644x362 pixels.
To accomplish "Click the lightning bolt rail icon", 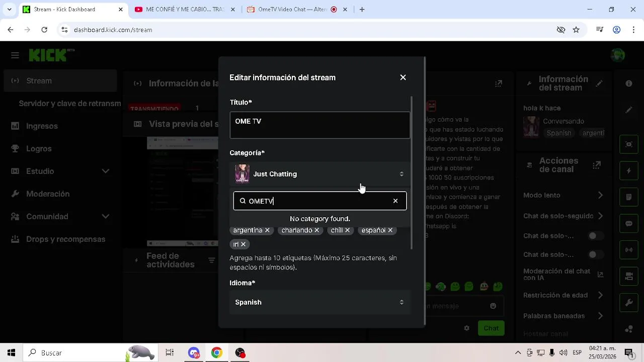I will [x=629, y=171].
